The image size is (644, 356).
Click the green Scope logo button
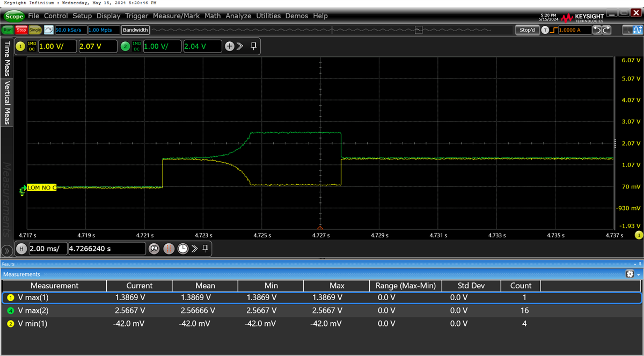point(14,16)
